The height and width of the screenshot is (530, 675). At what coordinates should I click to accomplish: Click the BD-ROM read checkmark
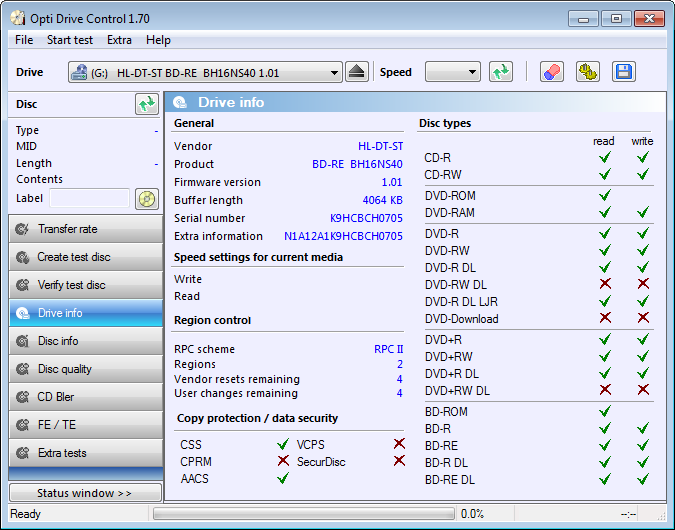pyautogui.click(x=605, y=411)
